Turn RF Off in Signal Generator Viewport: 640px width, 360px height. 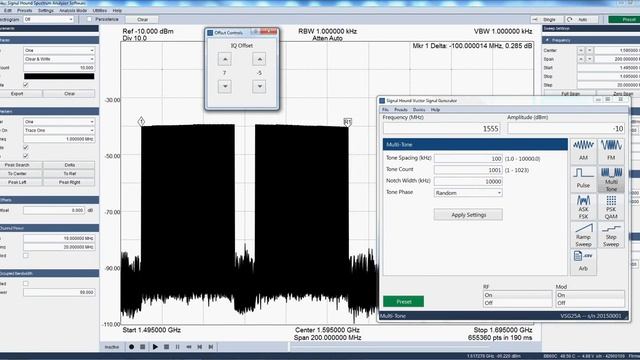click(518, 303)
